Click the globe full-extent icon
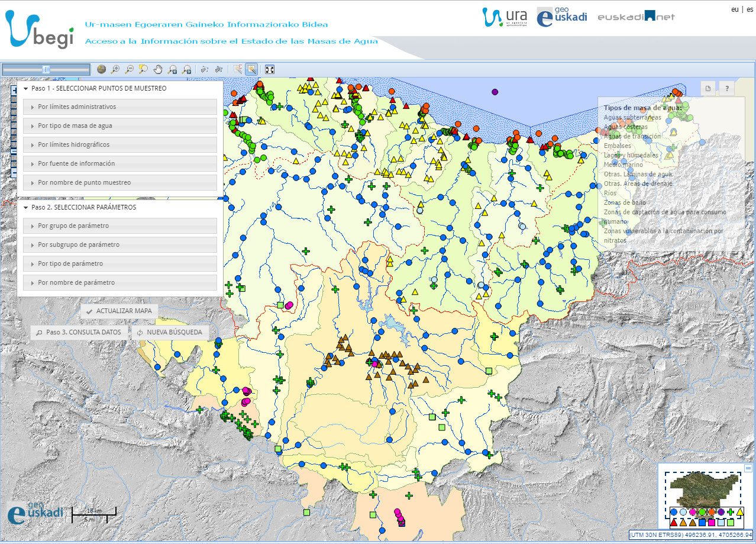This screenshot has width=756, height=544. click(x=101, y=69)
